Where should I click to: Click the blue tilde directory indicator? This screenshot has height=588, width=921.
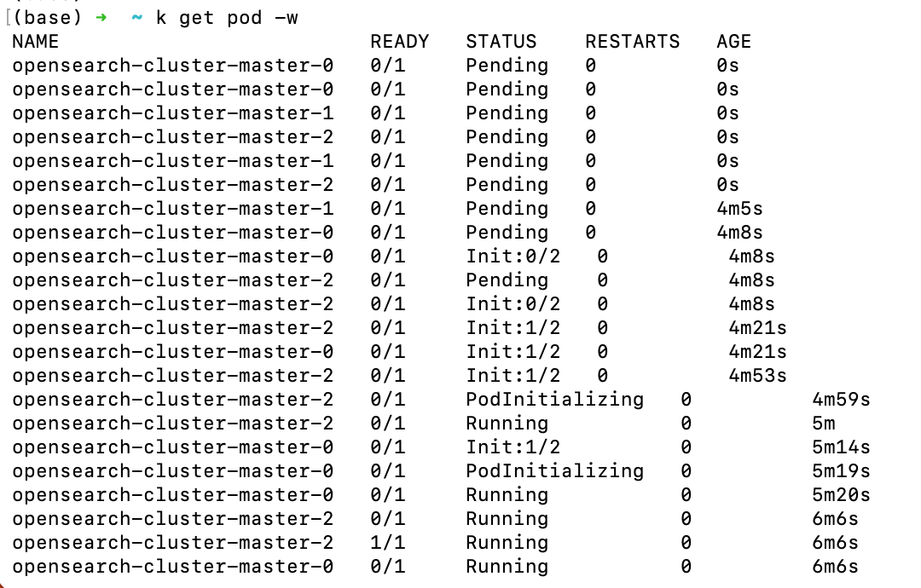coord(136,18)
